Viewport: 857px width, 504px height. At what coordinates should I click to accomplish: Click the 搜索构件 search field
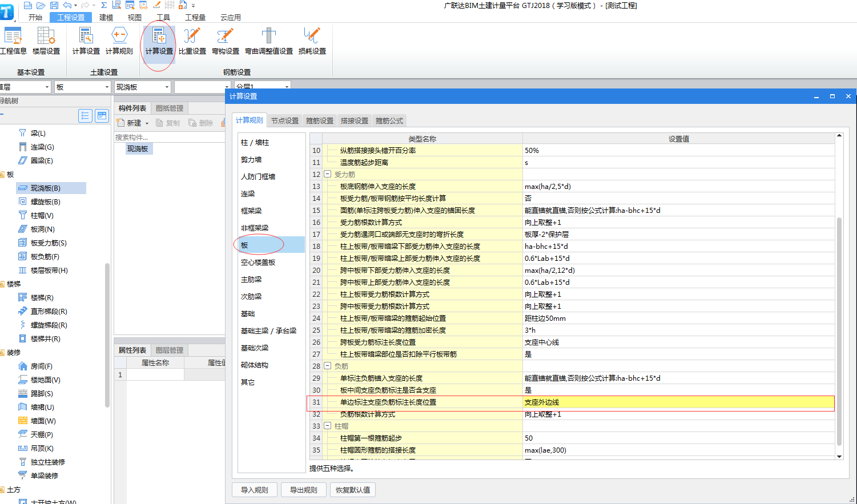[170, 137]
